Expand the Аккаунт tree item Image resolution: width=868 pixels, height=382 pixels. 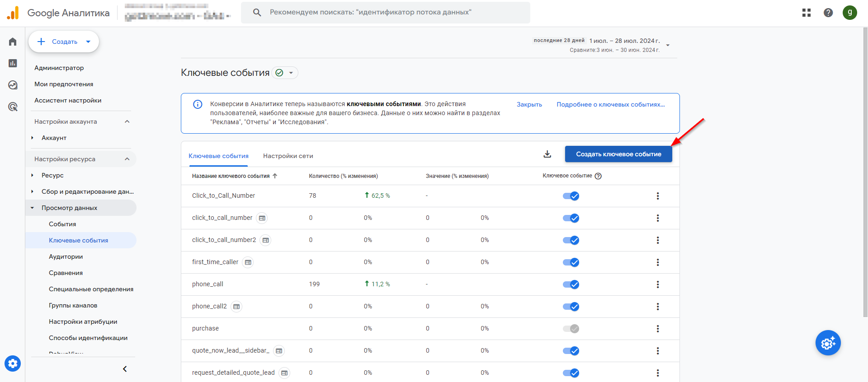pyautogui.click(x=32, y=138)
